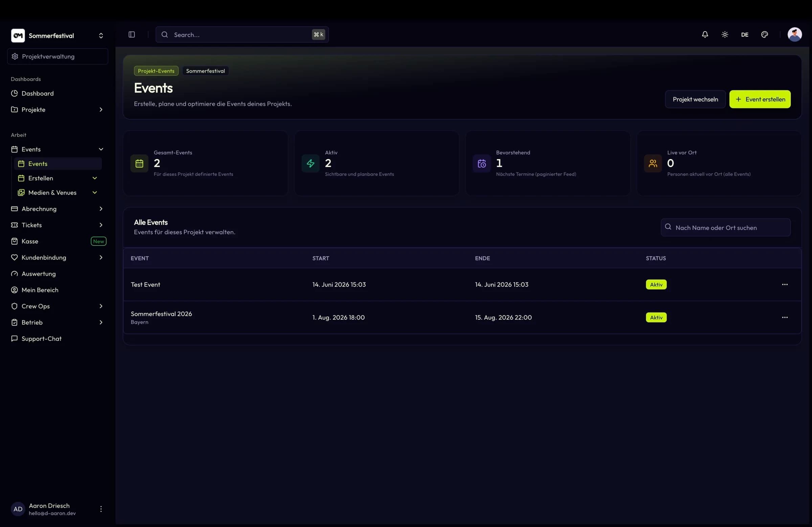Image resolution: width=812 pixels, height=527 pixels.
Task: Click the Bevorstehend calendar-clock icon
Action: (x=481, y=164)
